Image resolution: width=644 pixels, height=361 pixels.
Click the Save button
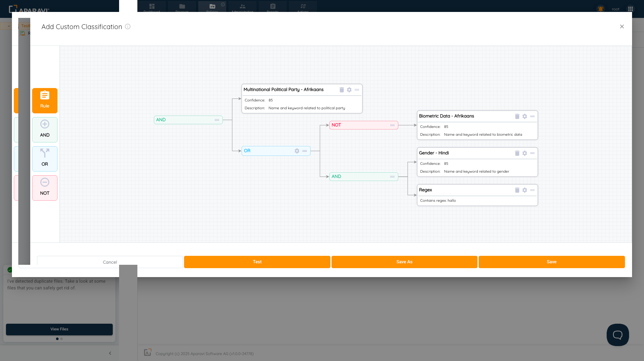pos(552,262)
